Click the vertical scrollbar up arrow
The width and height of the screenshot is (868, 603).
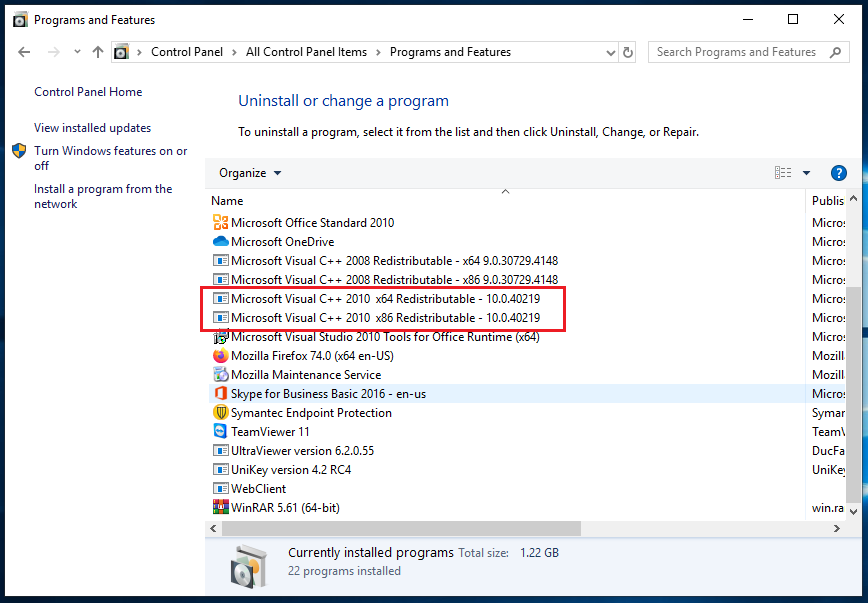point(854,199)
